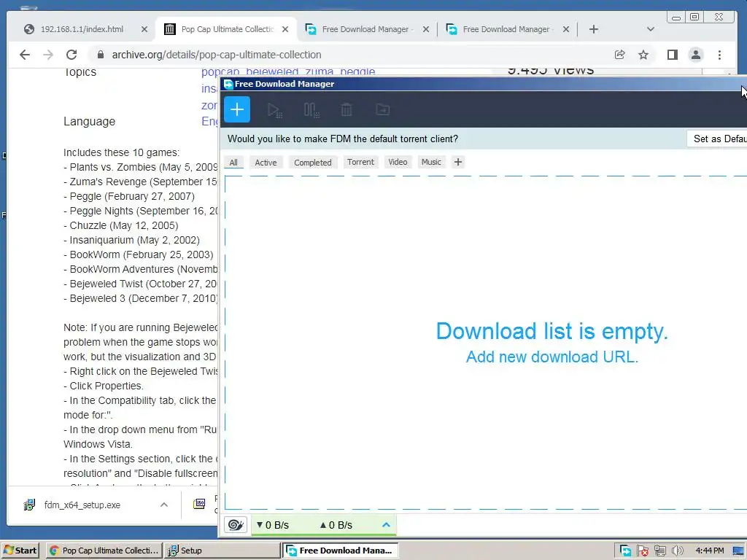The image size is (747, 560).
Task: Click the pause all downloads icon
Action: (311, 110)
